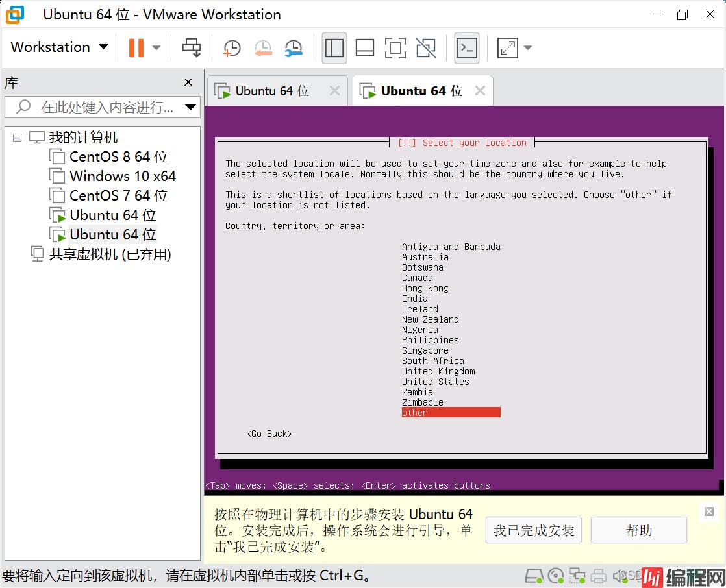Enter full screen mode icon
Image resolution: width=726 pixels, height=588 pixels.
point(395,47)
